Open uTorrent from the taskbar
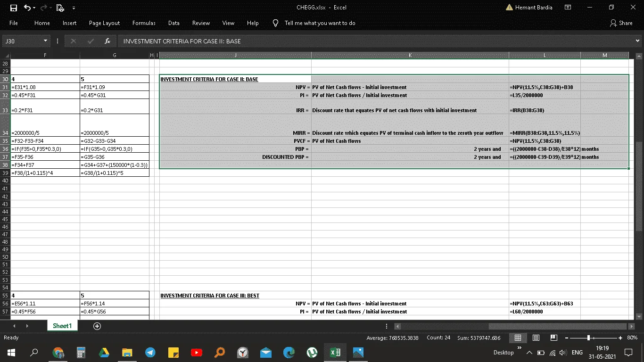Viewport: 644px width, 362px height. [x=312, y=352]
